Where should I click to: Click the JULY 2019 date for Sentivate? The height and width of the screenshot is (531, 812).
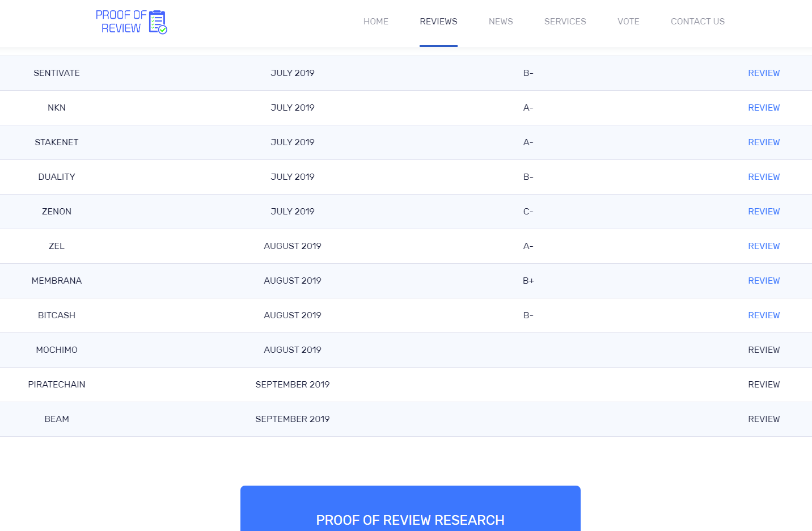pyautogui.click(x=293, y=73)
